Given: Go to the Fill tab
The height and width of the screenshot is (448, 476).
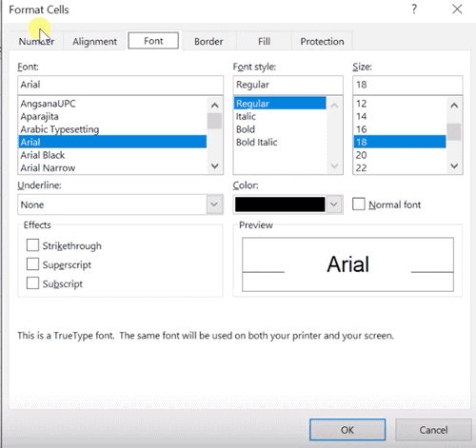Looking at the screenshot, I should coord(264,42).
